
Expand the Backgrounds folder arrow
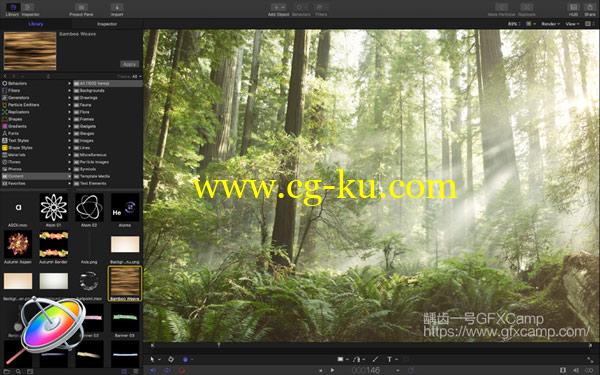[70, 91]
